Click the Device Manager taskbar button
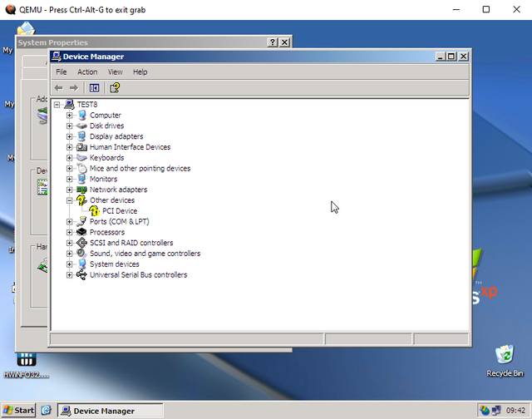 click(111, 411)
